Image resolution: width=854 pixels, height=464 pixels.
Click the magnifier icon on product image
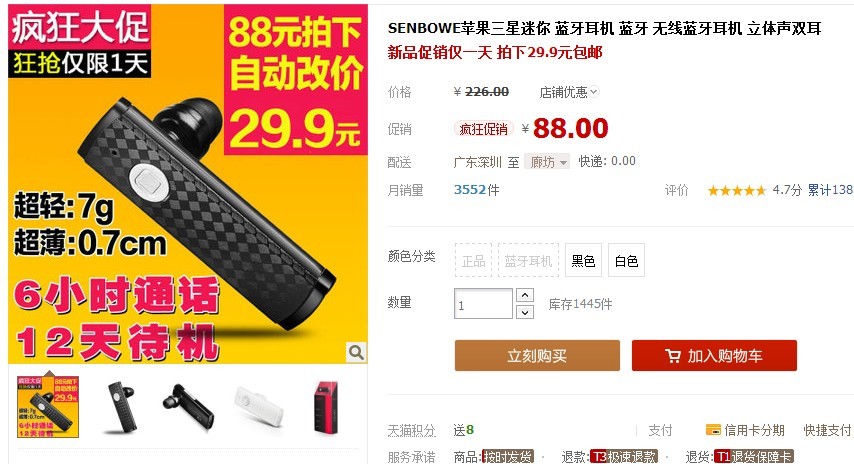pyautogui.click(x=356, y=352)
